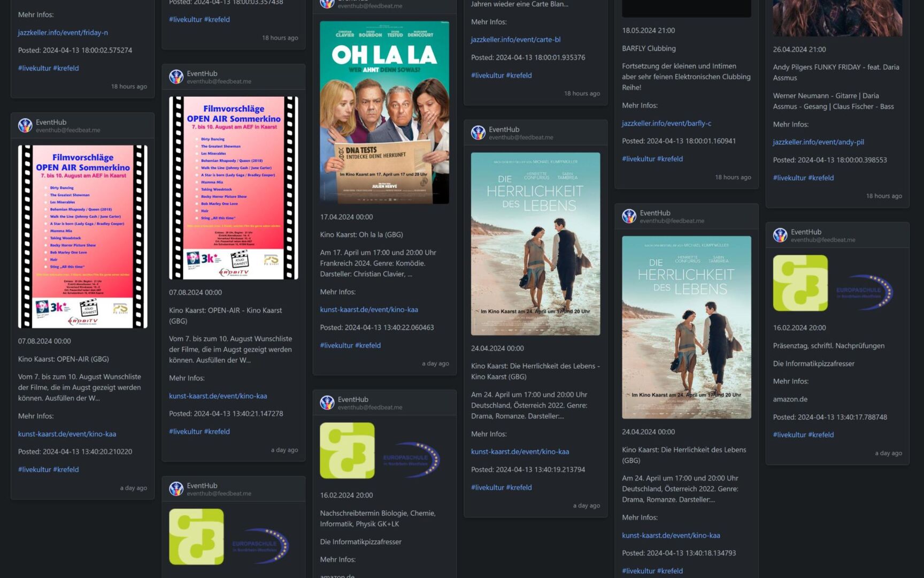The width and height of the screenshot is (924, 578).
Task: Open kunst-kaarst.de link on post posted 13:40:18.134793
Action: click(671, 535)
